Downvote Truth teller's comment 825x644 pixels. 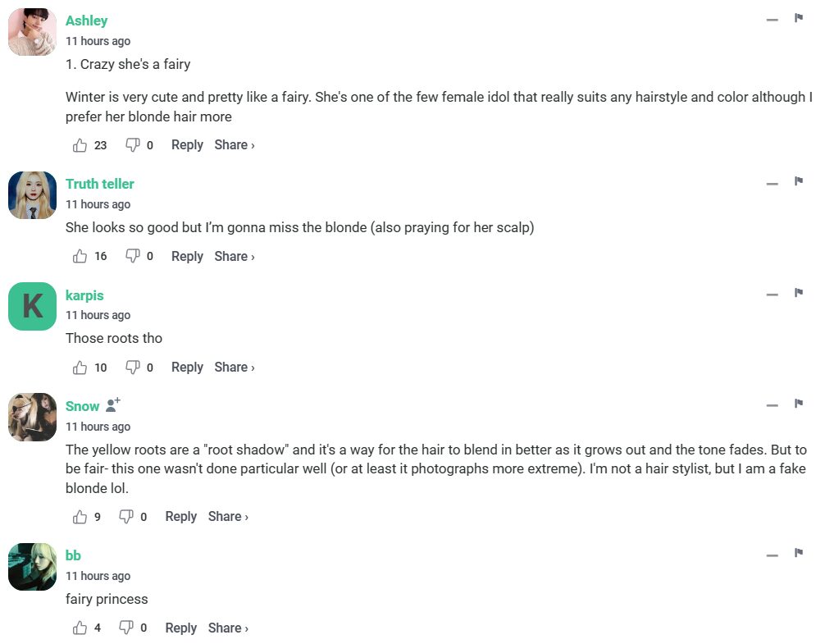click(x=132, y=257)
